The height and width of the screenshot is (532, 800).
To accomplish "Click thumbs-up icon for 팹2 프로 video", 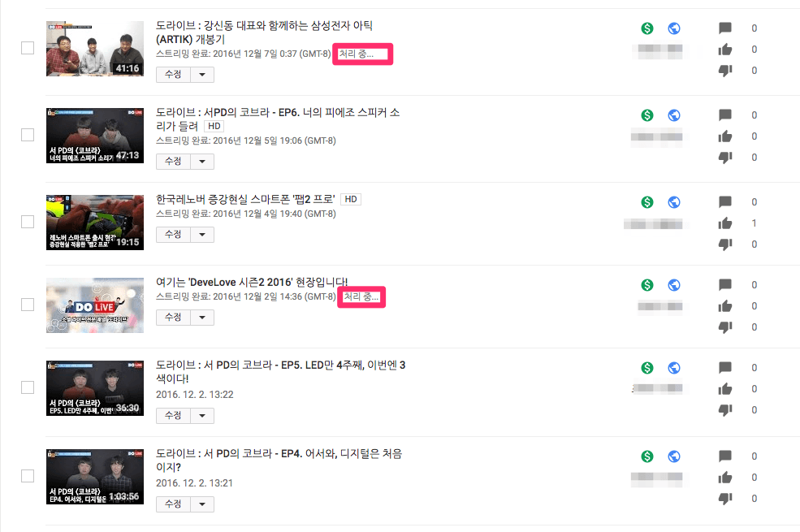I will (x=725, y=223).
